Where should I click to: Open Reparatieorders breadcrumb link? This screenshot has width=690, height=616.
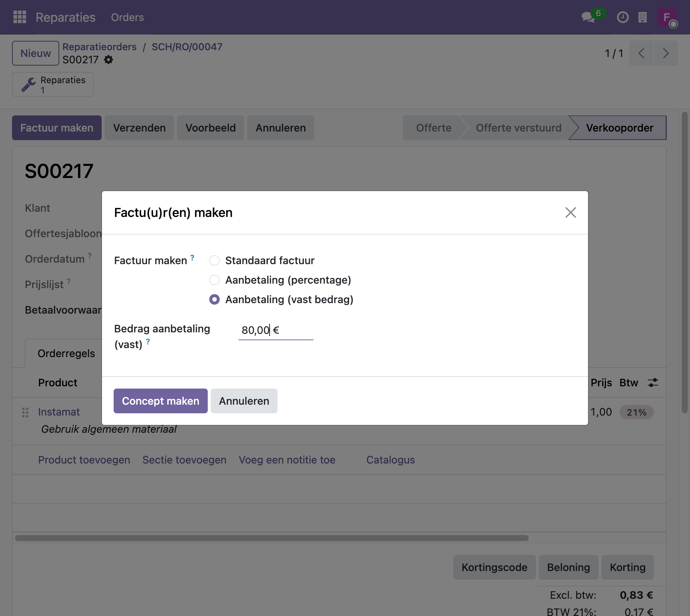click(x=99, y=47)
